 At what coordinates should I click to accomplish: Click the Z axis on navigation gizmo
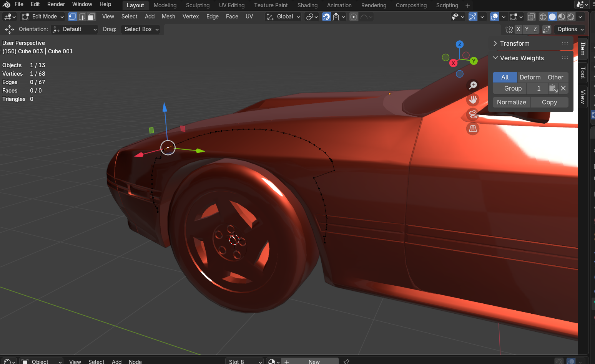point(460,44)
